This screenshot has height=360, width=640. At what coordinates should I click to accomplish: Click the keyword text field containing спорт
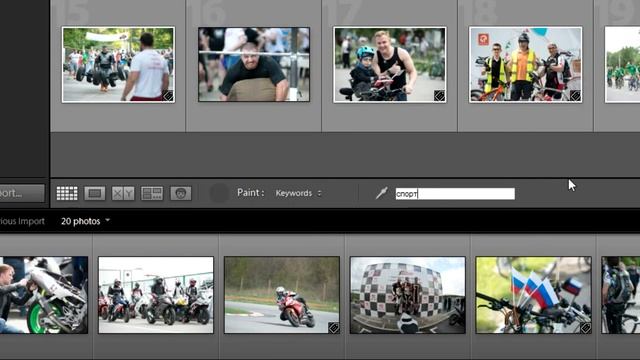point(455,194)
